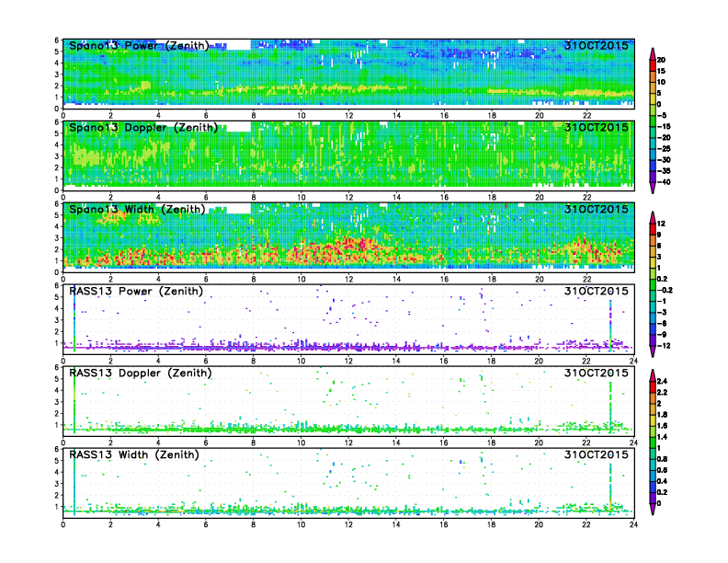Click the "RASS13 Power (Zenith)" panel title

(136, 292)
